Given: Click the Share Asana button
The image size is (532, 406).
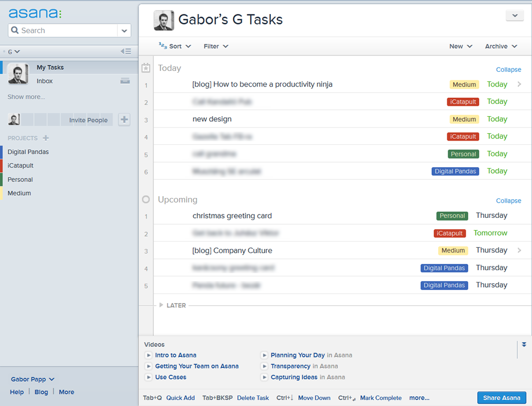Looking at the screenshot, I should pos(502,398).
